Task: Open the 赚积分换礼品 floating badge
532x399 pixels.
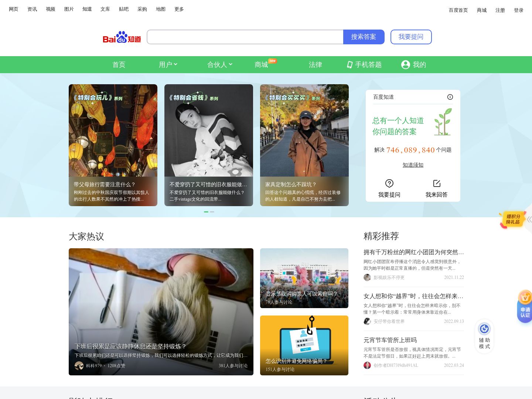Action: 512,219
